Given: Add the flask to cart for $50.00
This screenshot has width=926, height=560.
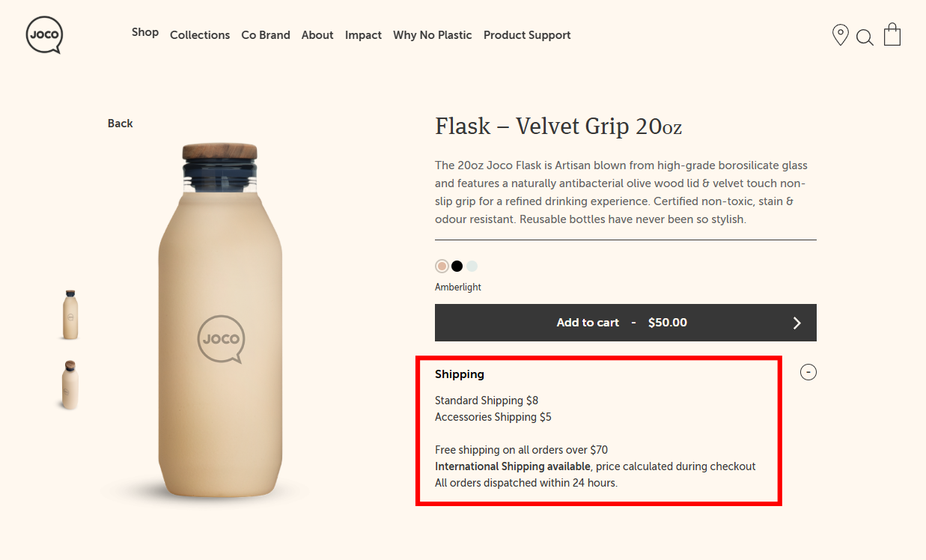Looking at the screenshot, I should (x=626, y=323).
